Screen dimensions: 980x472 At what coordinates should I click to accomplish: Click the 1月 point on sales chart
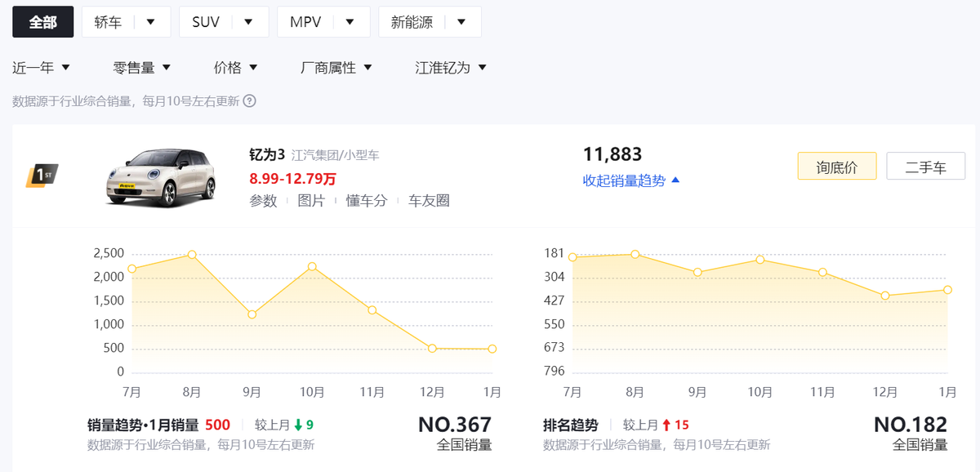pos(492,349)
